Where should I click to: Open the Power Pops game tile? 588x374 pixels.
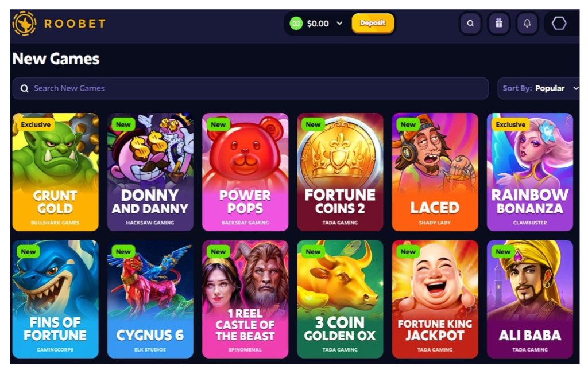point(245,172)
